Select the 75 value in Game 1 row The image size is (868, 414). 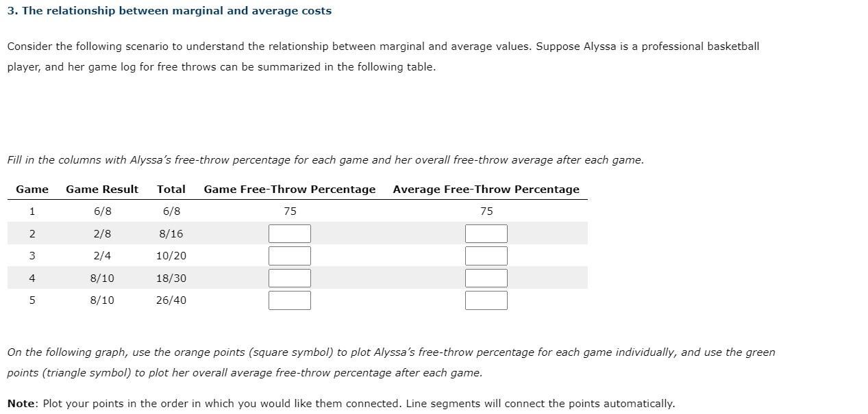click(289, 211)
